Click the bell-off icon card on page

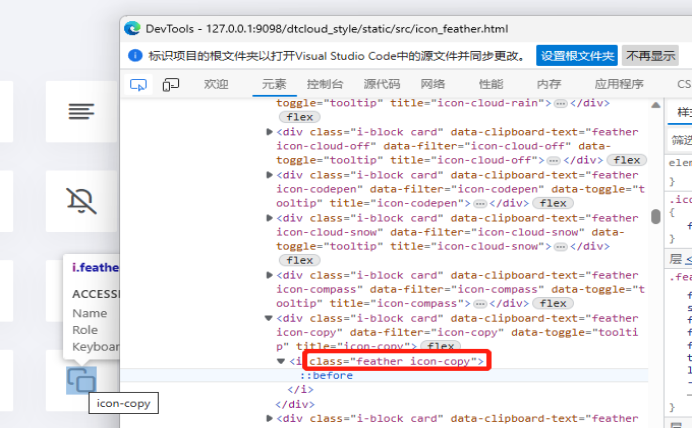pos(81,201)
